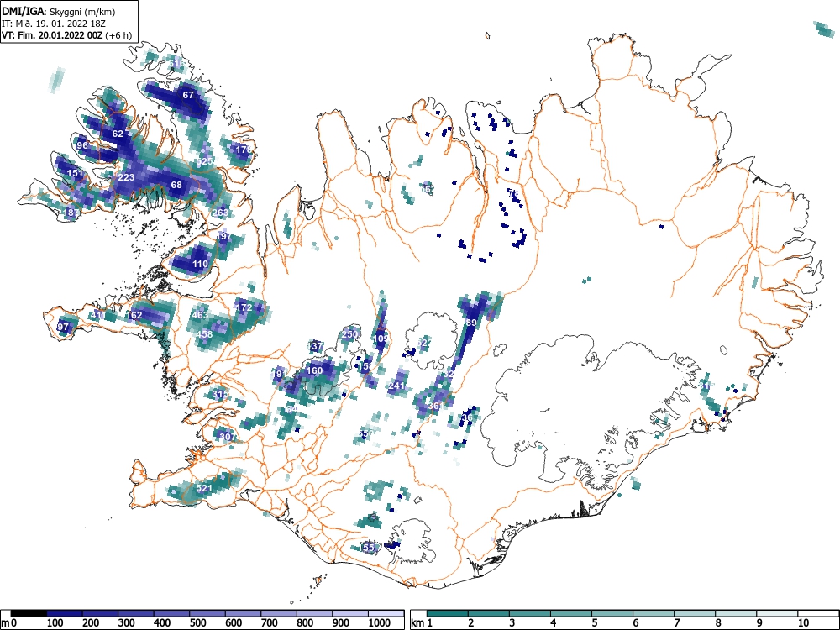Click the '9' label in the km legend

(x=759, y=623)
